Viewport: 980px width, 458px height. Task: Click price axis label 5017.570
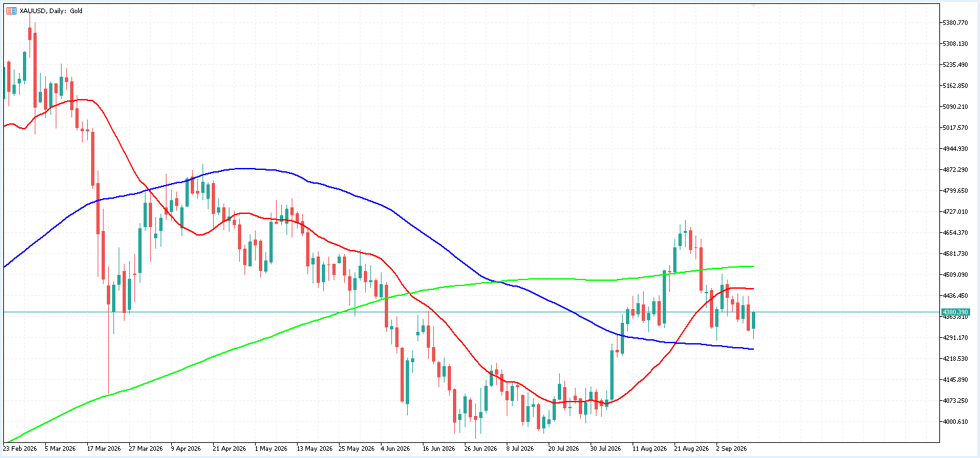[x=955, y=128]
